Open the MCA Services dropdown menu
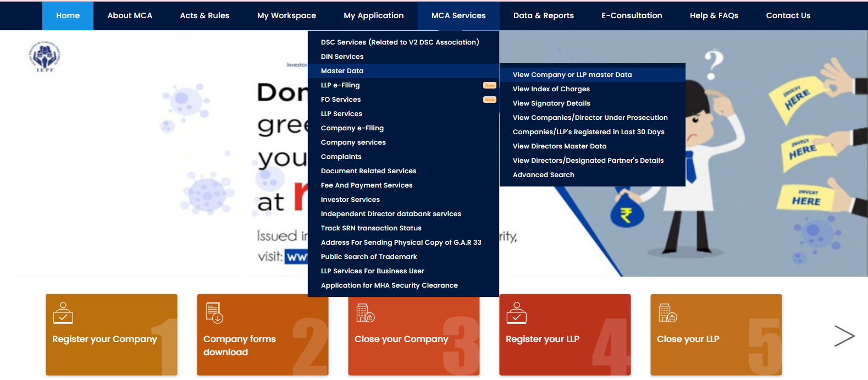Screen dimensions: 868x380 coord(458,15)
